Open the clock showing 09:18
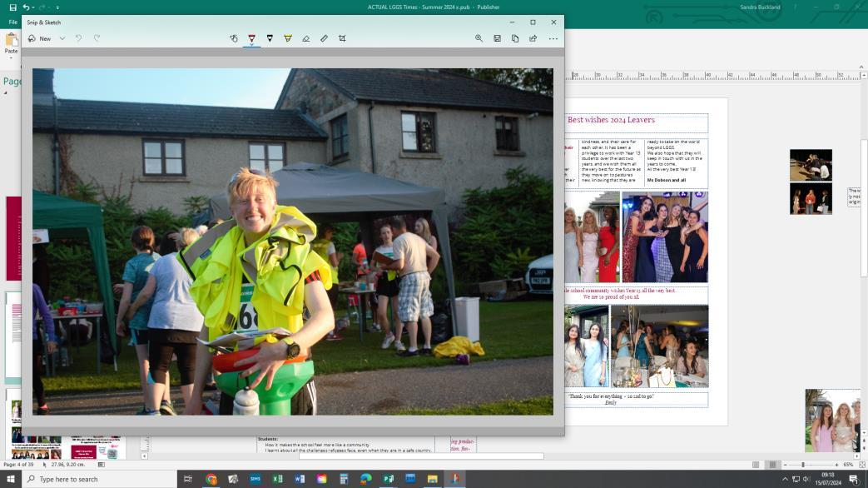868x488 pixels. click(x=828, y=479)
